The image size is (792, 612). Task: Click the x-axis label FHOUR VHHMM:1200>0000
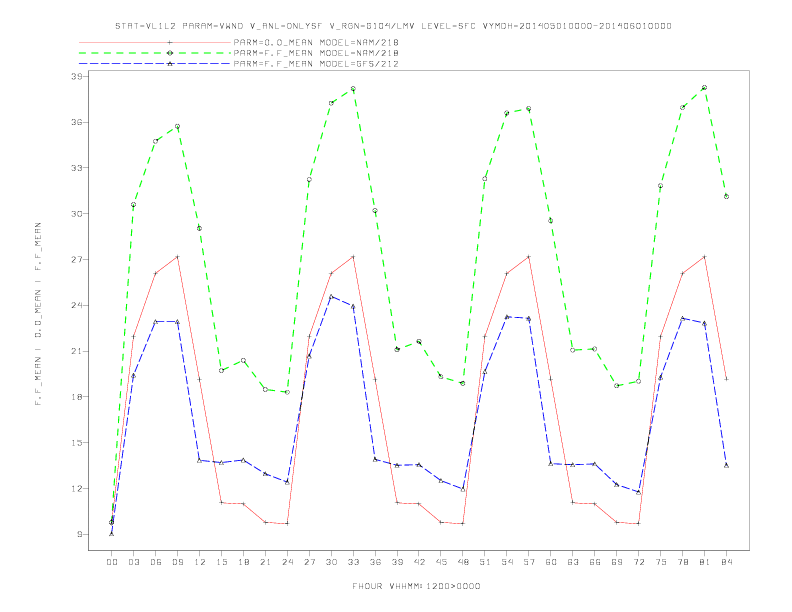click(416, 586)
